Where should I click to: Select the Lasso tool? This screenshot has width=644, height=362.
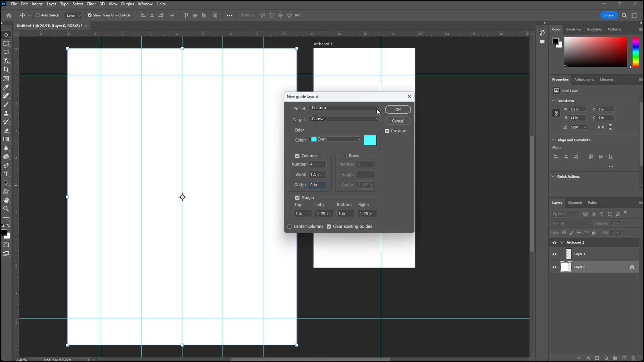[x=6, y=52]
